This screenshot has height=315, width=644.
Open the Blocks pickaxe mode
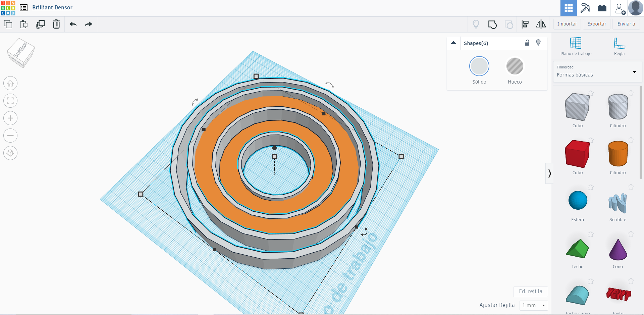(585, 8)
